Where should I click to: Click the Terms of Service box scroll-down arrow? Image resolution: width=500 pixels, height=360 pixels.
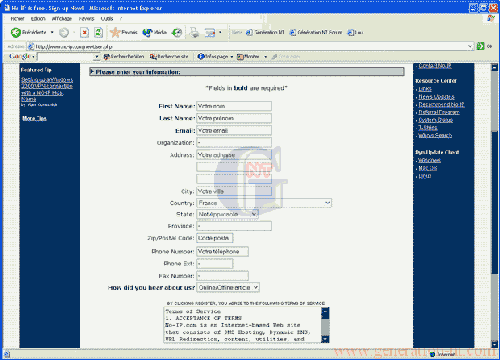[325, 339]
